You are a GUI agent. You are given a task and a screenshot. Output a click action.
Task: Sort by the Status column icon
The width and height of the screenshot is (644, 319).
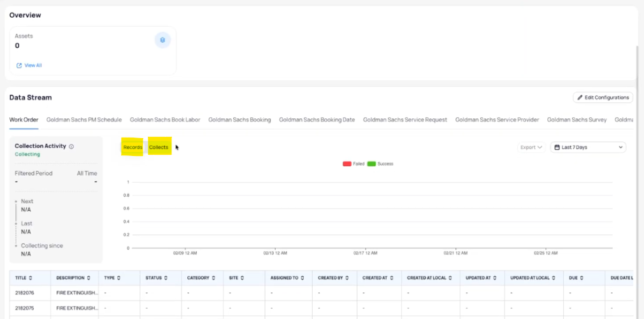[x=166, y=278]
